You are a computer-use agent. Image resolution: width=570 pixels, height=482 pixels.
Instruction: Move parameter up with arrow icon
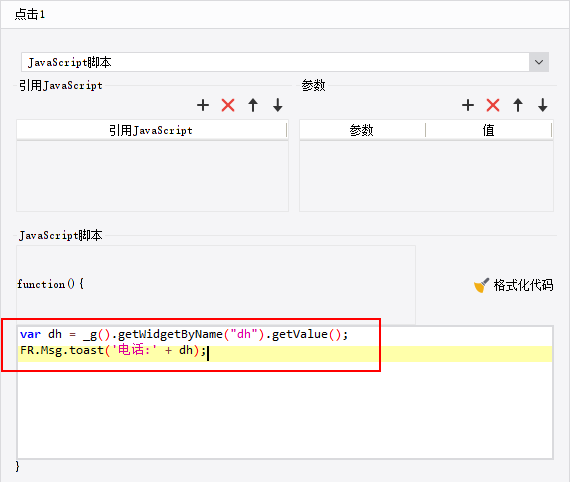[518, 105]
